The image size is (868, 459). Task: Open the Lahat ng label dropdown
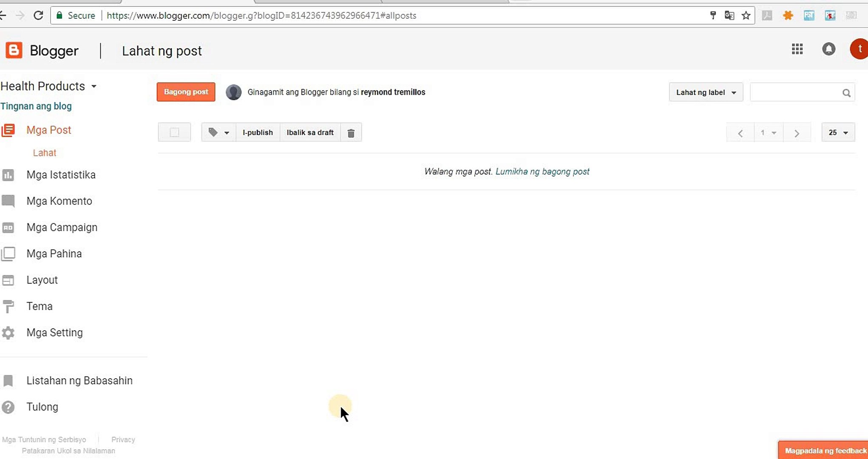click(706, 92)
